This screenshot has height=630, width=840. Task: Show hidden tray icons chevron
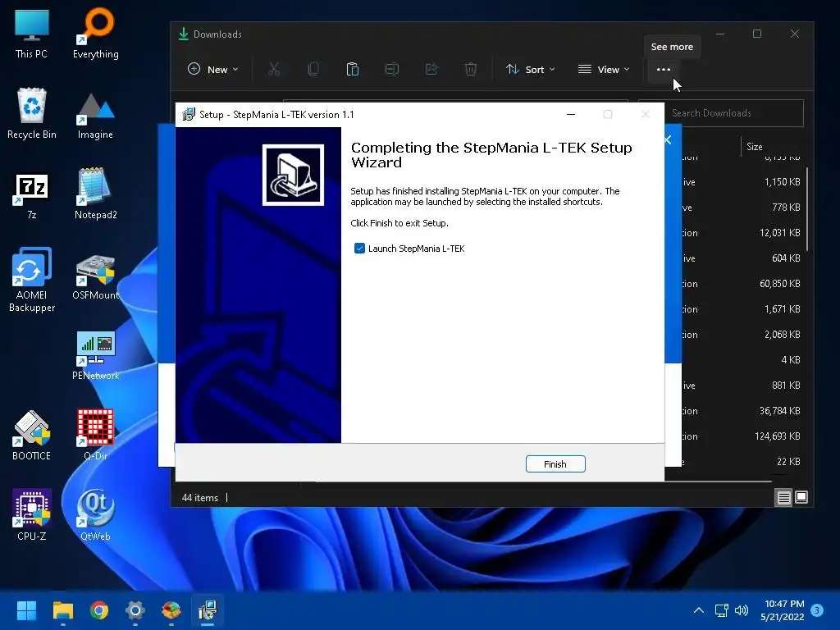coord(699,610)
